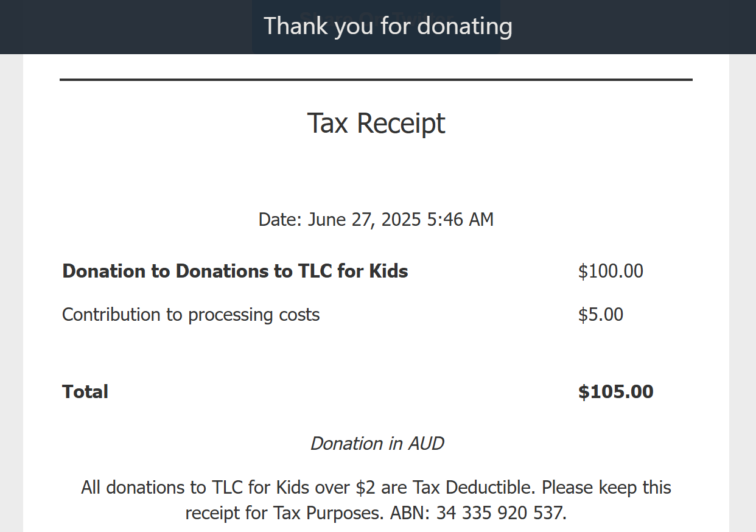Screen dimensions: 756x532
Task: Click the Donation in AUD note
Action: click(x=377, y=444)
